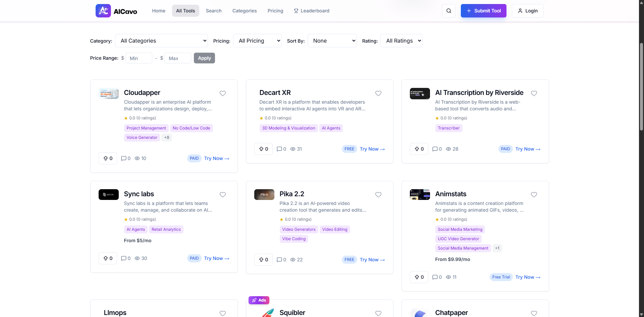The image size is (644, 317).
Task: Favorite Chatpaper with the heart icon
Action: [534, 313]
